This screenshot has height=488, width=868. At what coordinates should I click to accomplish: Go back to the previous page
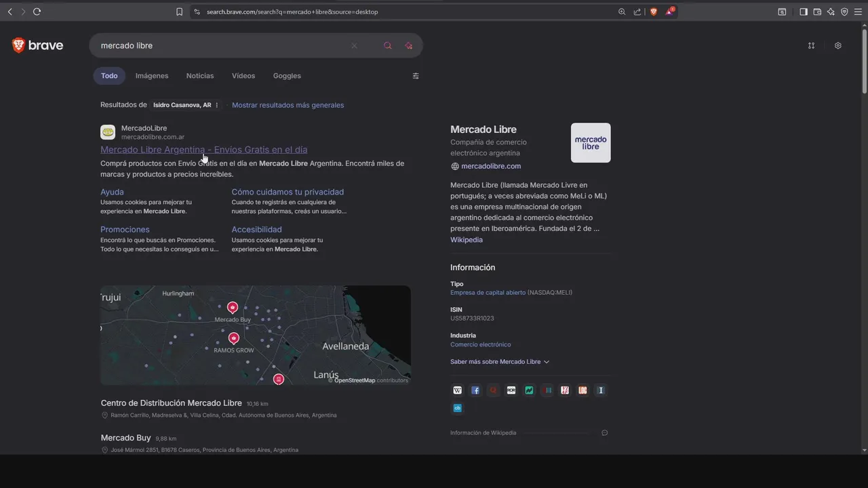click(x=9, y=12)
